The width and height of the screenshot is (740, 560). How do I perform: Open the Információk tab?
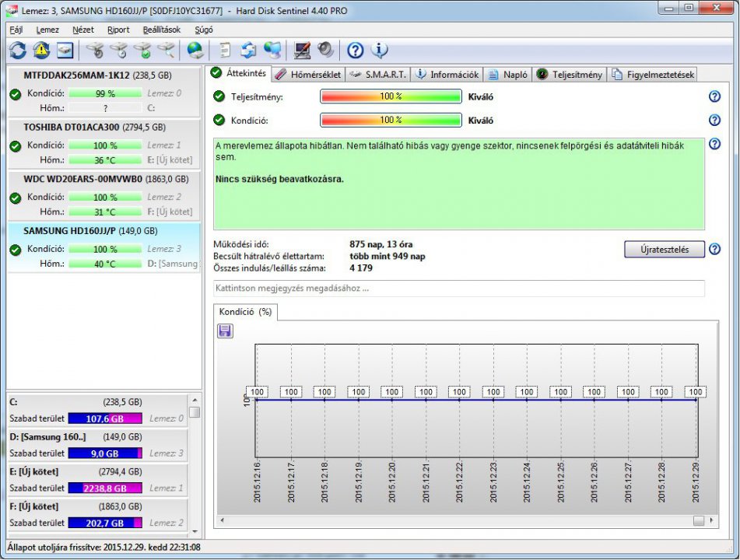coord(447,75)
